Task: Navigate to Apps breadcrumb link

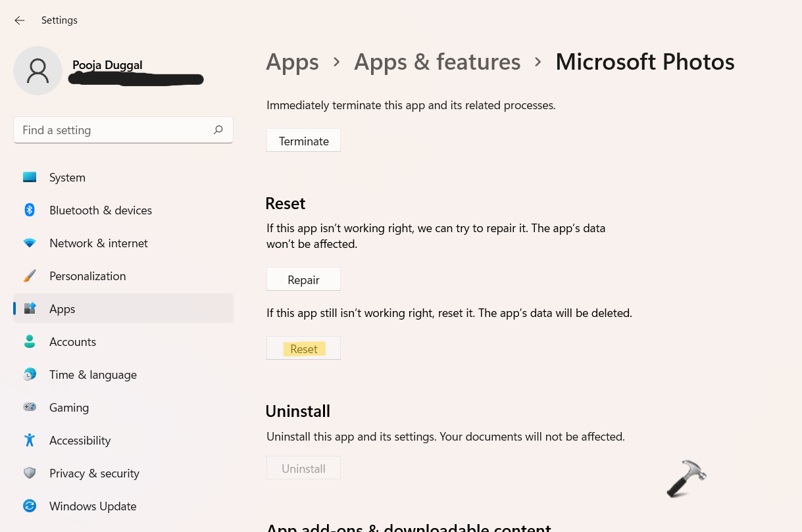Action: (292, 62)
